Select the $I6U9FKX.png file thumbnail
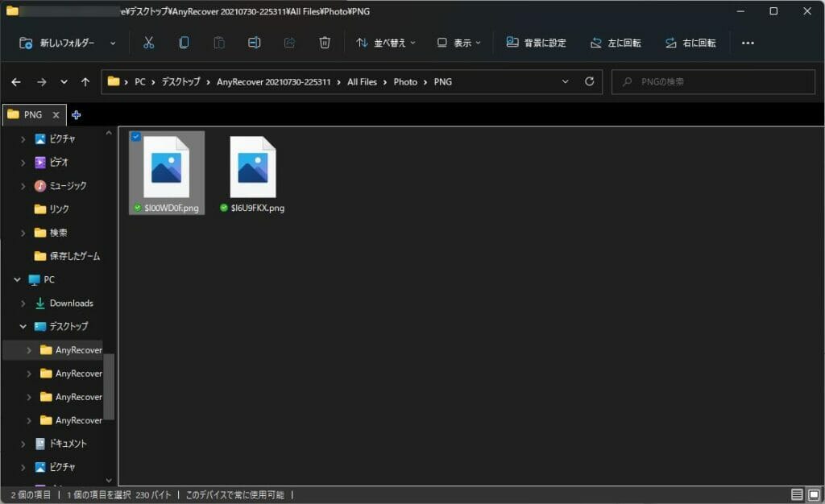Screen dimensions: 825x504 (253, 167)
